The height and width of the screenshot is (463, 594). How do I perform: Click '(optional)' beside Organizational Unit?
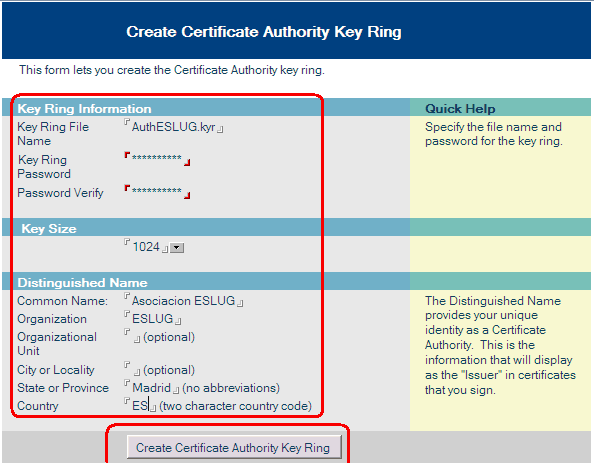coord(169,337)
